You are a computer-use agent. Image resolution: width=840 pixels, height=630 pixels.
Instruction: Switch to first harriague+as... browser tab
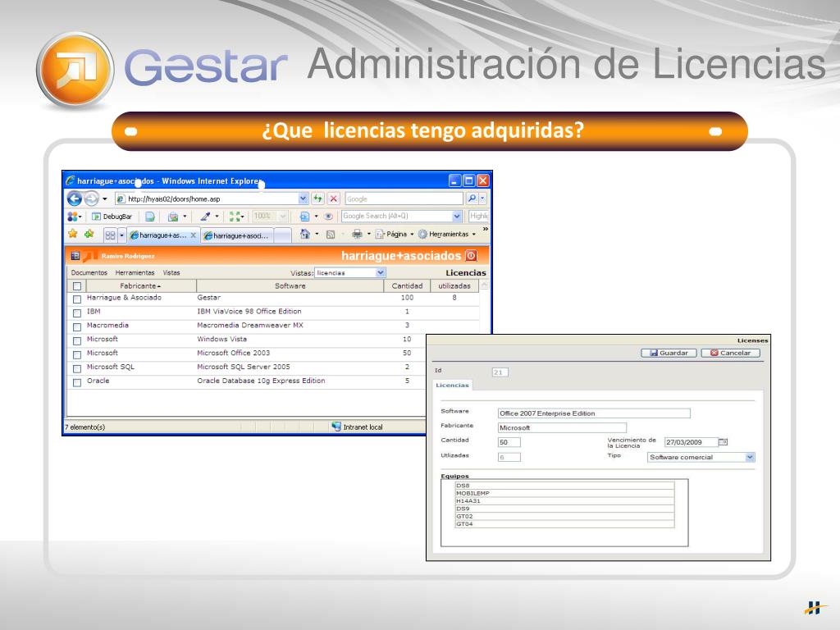163,235
